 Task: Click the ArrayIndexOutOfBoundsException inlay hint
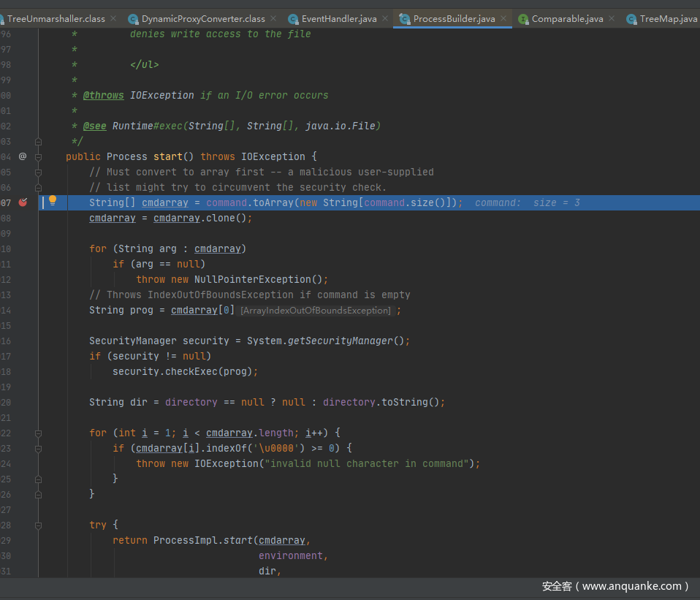[x=316, y=311]
